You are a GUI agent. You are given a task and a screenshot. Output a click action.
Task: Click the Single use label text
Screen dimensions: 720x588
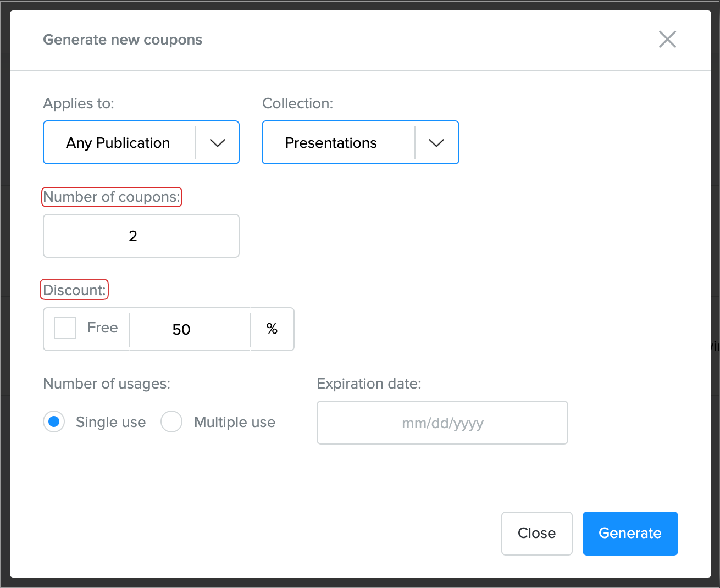tap(110, 422)
